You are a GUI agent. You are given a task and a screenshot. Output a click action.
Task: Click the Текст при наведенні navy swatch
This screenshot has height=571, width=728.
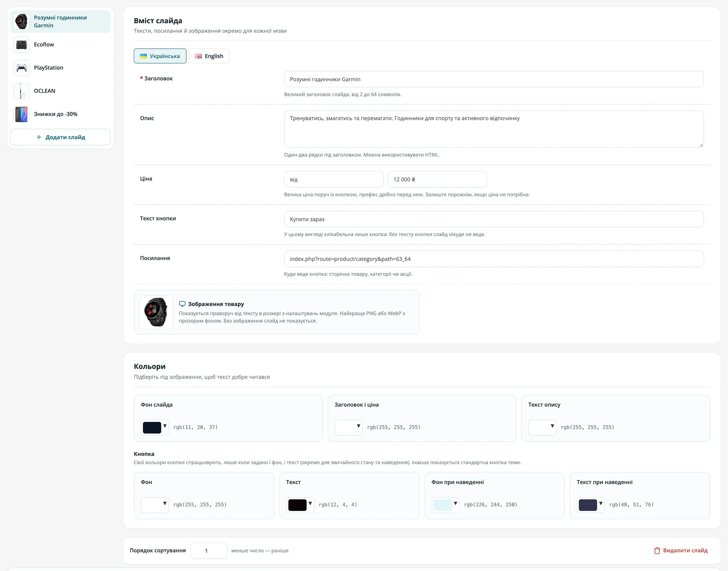(588, 505)
